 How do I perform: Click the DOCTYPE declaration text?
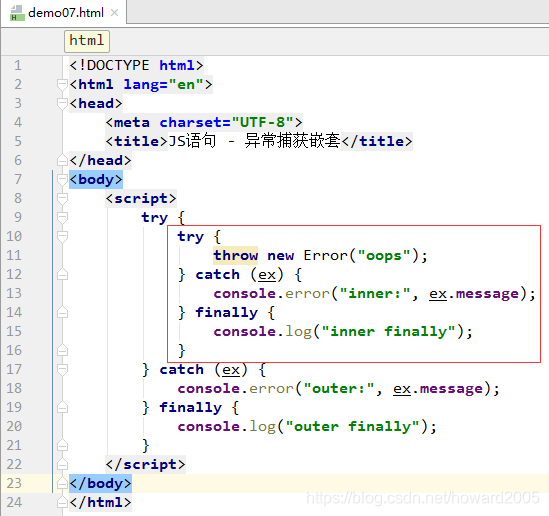tap(136, 65)
